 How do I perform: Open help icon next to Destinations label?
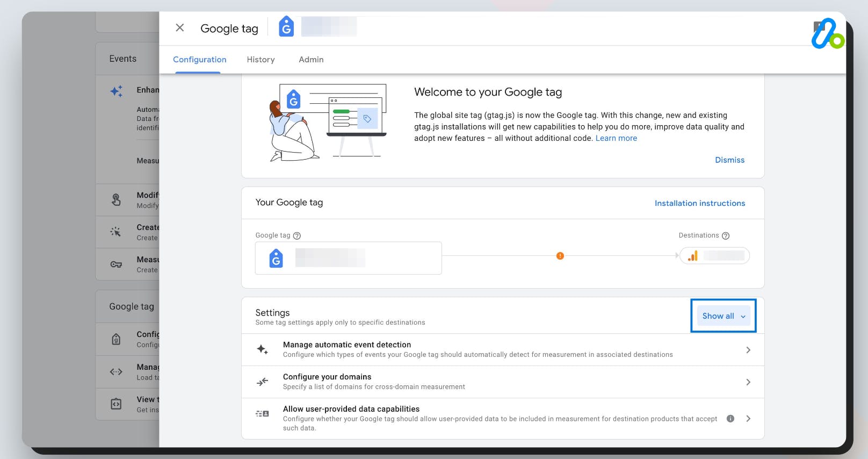(x=726, y=235)
